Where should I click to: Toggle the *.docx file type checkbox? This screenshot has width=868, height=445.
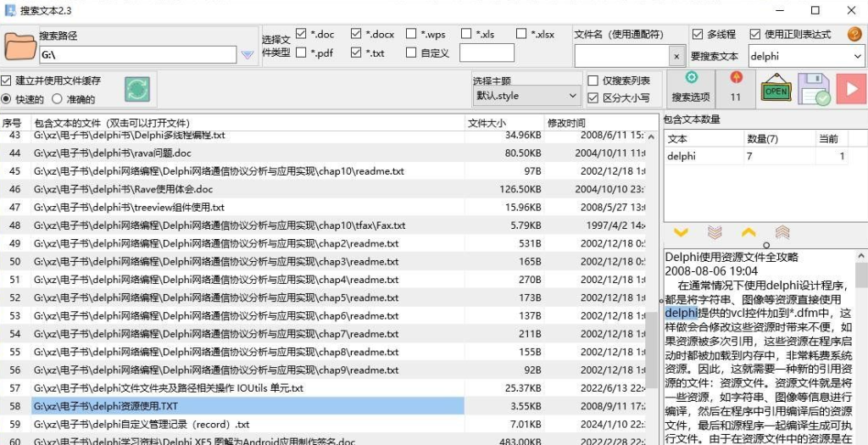point(356,34)
